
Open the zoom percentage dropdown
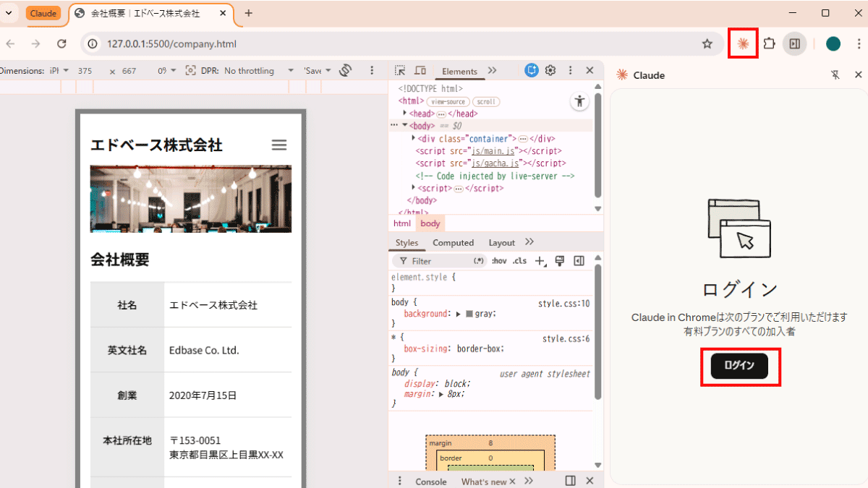[x=167, y=71]
